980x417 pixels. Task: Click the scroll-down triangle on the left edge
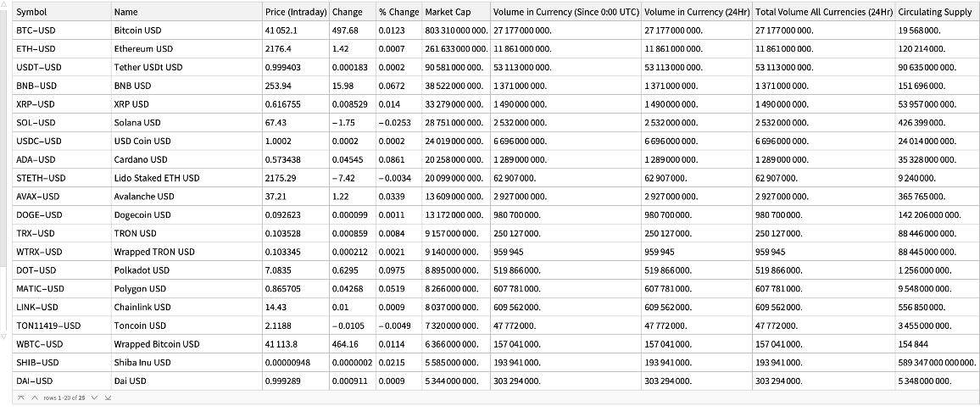coord(3,336)
